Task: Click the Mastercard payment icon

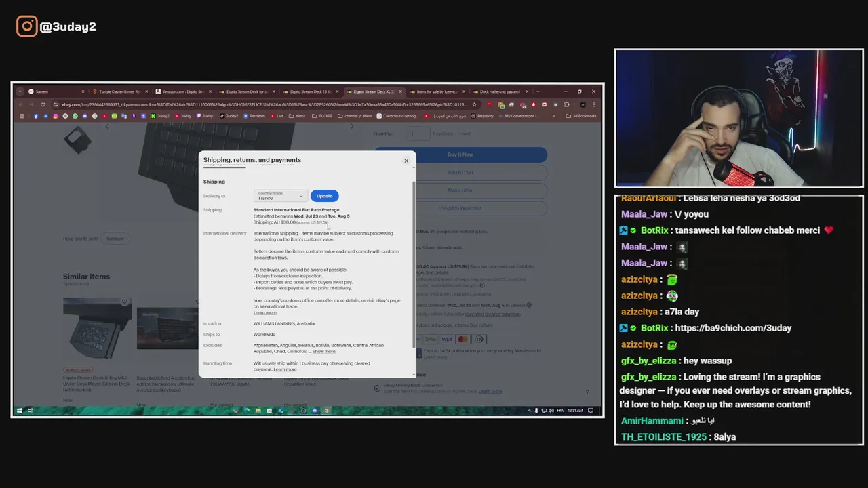Action: click(x=463, y=340)
